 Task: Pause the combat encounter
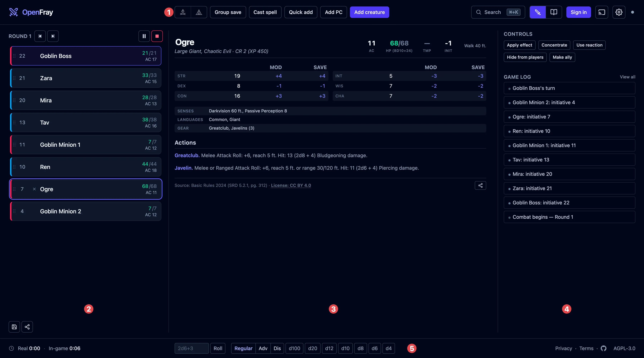pyautogui.click(x=144, y=36)
